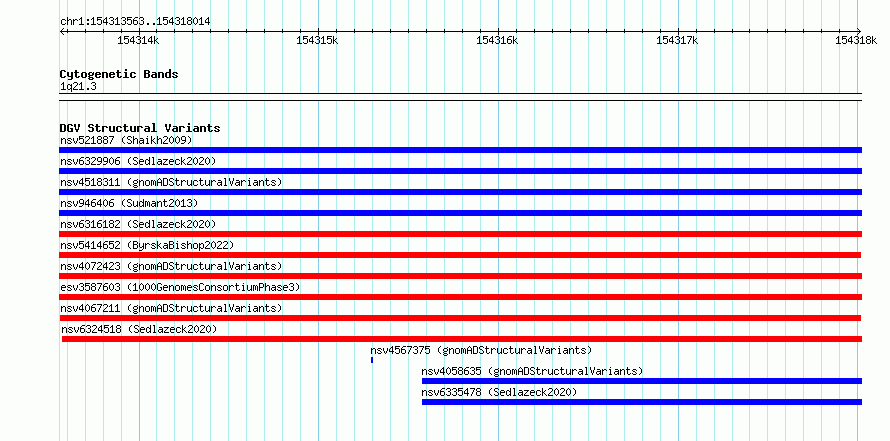Viewport: 890px width, 441px height.
Task: Open variant nsv4058635 (gnomADStructuralVariants) label
Action: pyautogui.click(x=532, y=371)
